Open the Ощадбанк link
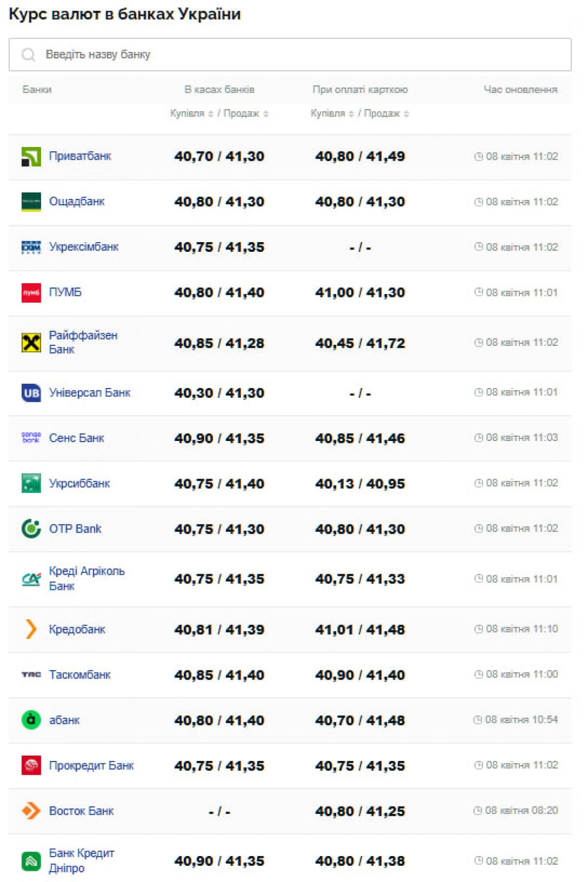588x882 pixels. (x=77, y=201)
